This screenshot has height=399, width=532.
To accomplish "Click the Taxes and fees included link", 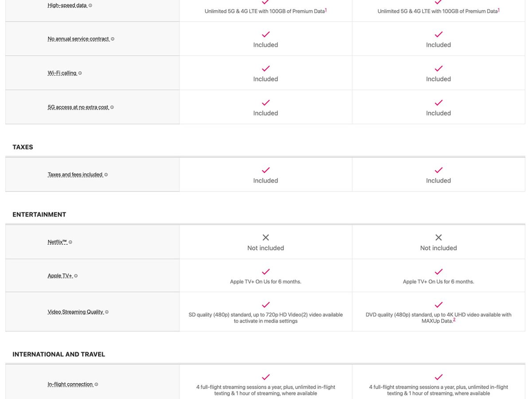I will pos(75,175).
